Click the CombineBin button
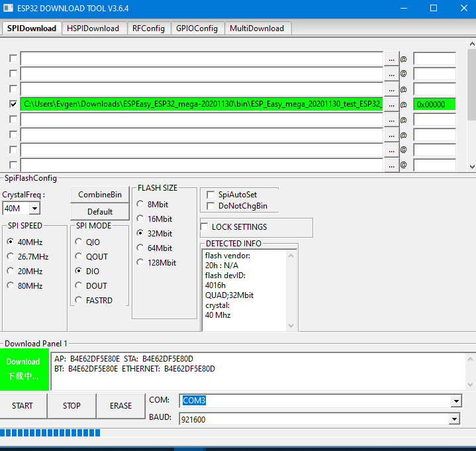The image size is (476, 451). pos(100,195)
